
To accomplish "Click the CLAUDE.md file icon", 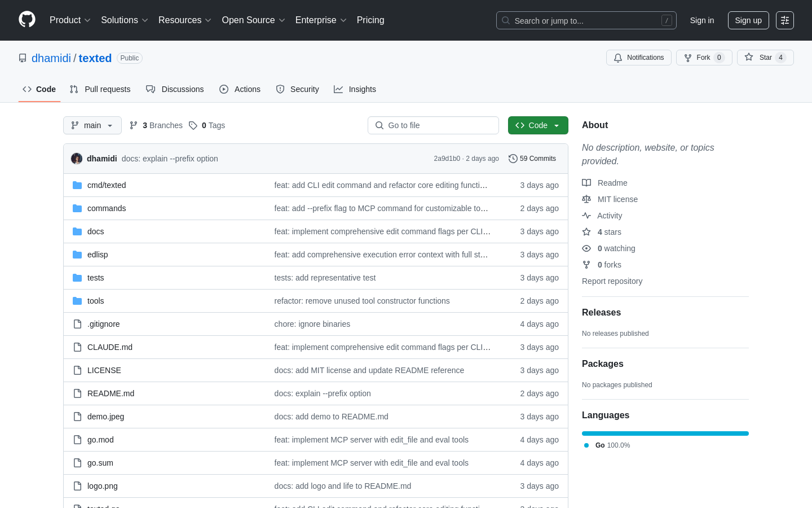I will point(77,347).
